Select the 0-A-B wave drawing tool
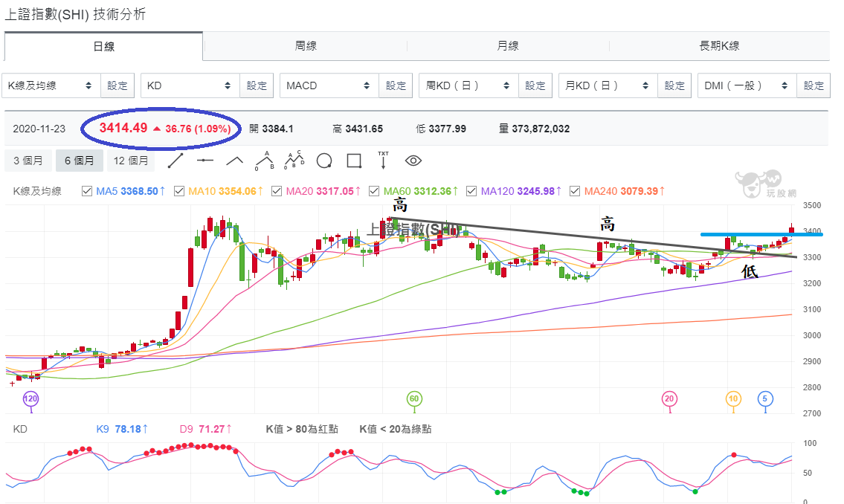The width and height of the screenshot is (844, 504). tap(264, 161)
